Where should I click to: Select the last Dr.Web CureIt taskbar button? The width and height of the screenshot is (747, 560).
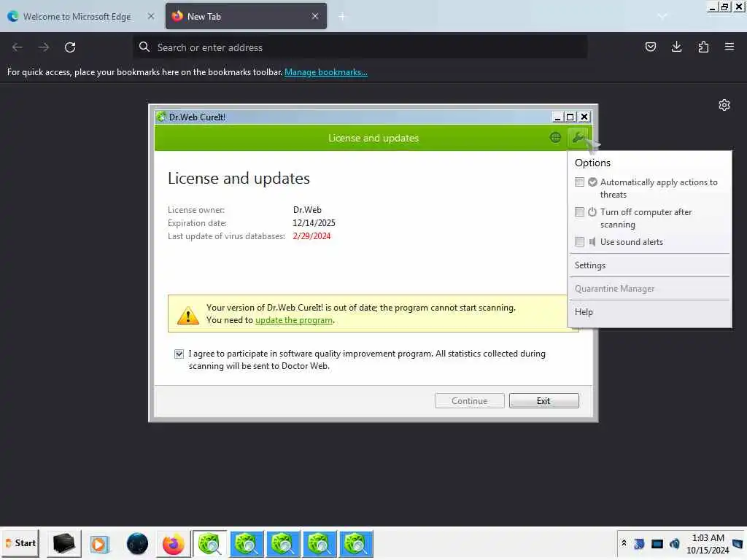pyautogui.click(x=356, y=544)
